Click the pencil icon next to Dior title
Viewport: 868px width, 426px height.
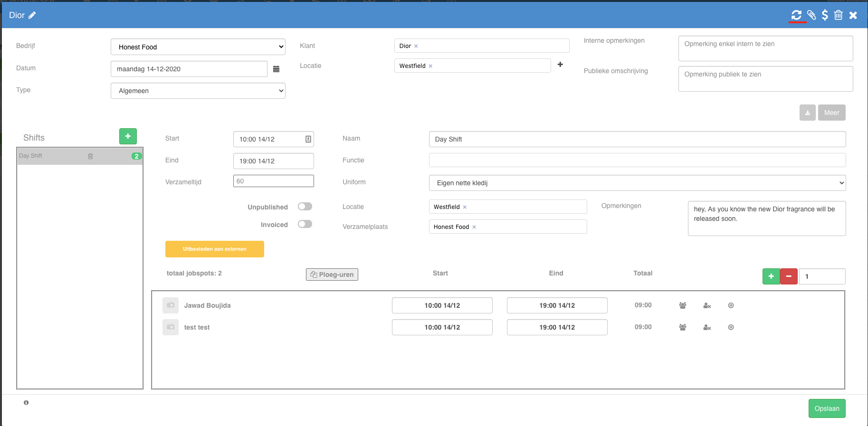tap(32, 15)
